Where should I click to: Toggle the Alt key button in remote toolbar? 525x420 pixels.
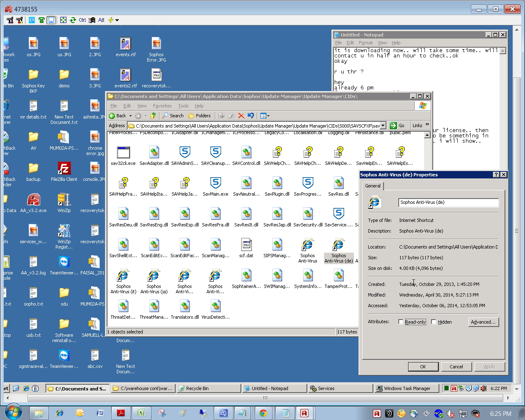coord(101,20)
